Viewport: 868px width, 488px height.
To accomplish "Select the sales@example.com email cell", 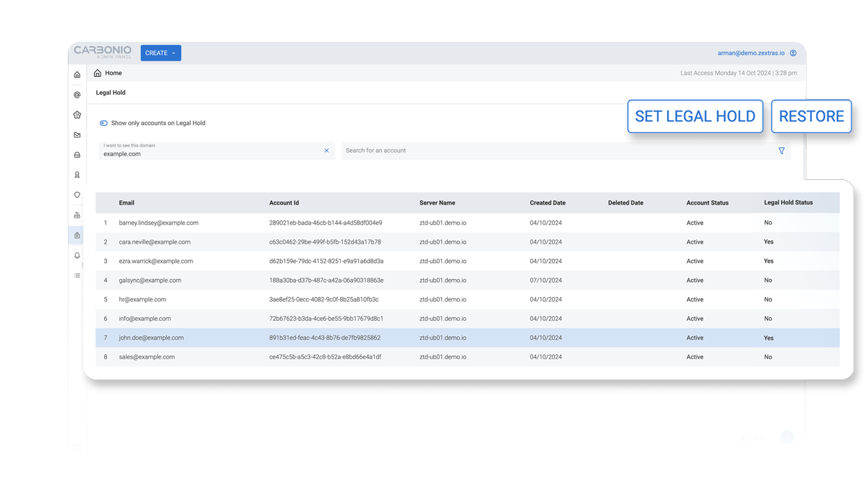I will 147,357.
